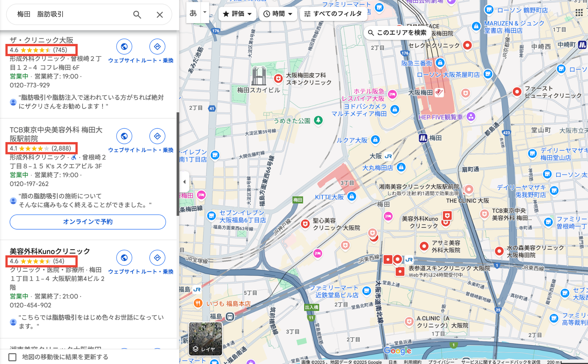Click ファーストビューティクリニック red pin
Viewport: 588px width, 364px height.
[517, 92]
